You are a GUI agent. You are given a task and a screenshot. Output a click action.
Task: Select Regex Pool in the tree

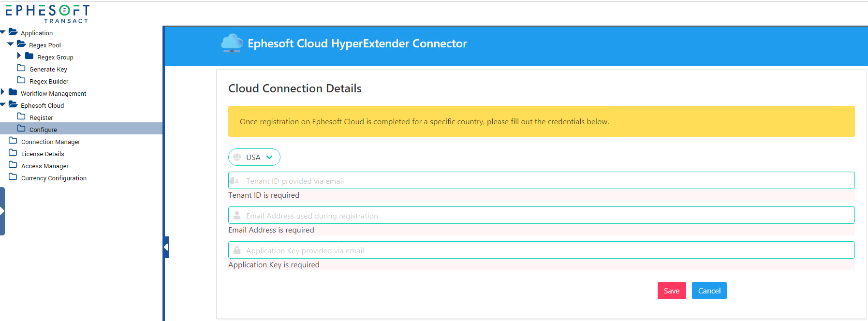tap(45, 45)
